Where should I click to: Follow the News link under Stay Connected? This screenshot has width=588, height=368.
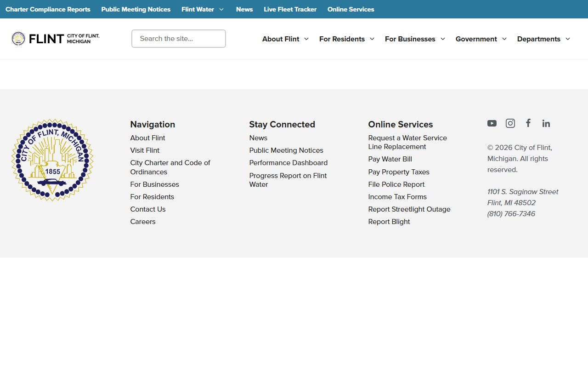[258, 138]
